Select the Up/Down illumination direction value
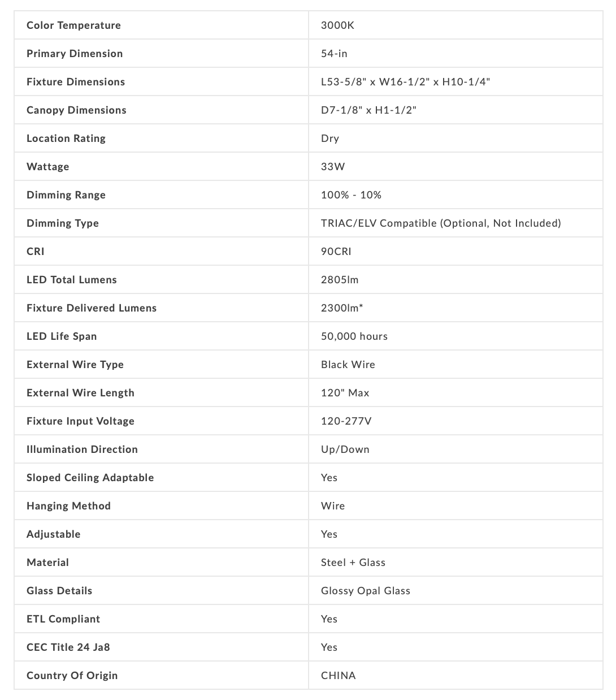The image size is (616, 700). [345, 450]
